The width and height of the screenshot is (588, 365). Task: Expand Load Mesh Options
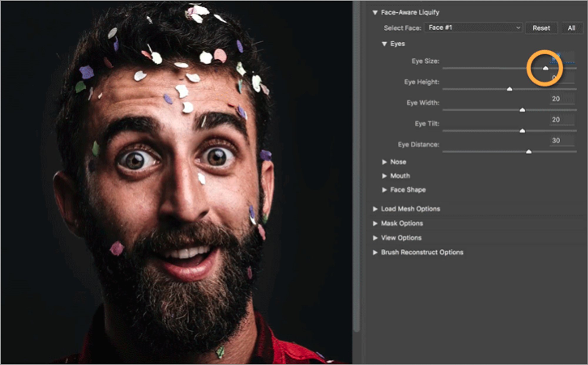(375, 209)
